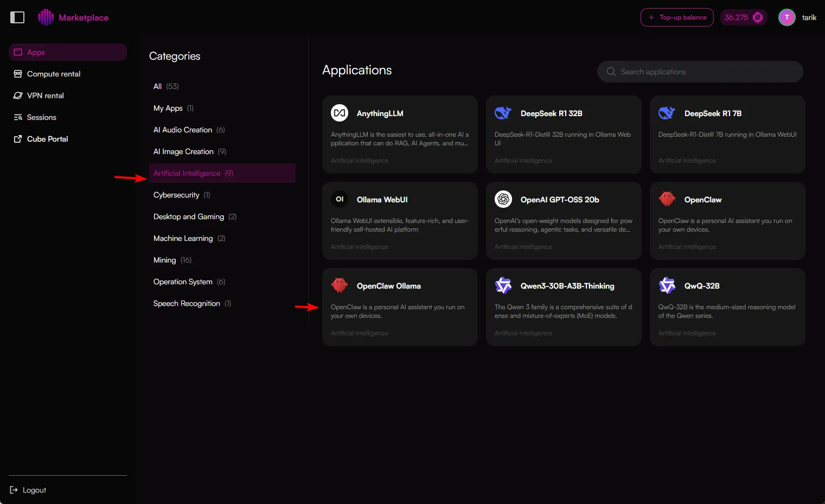This screenshot has height=504, width=825.
Task: Select the AI Audio Creation category
Action: (x=222, y=130)
